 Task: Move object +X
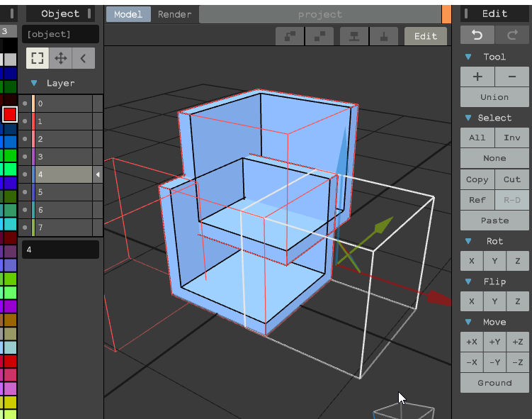472,342
